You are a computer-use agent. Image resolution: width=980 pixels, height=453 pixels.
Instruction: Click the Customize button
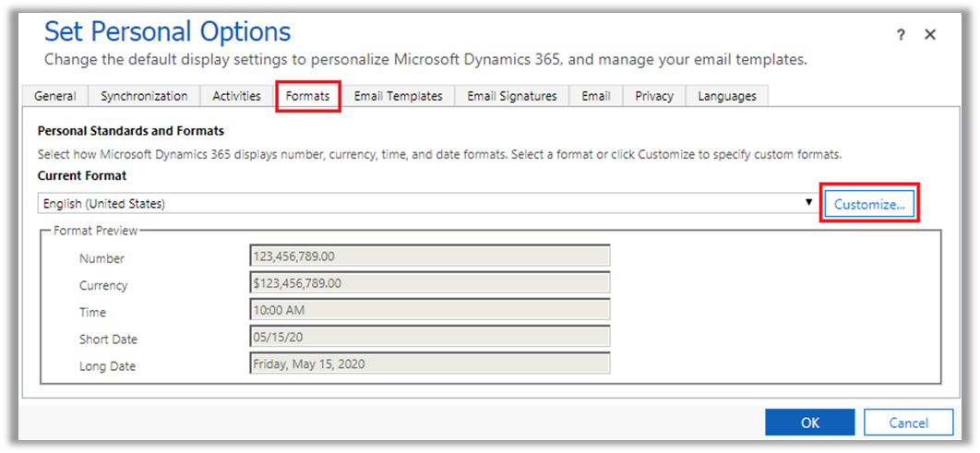(x=868, y=205)
